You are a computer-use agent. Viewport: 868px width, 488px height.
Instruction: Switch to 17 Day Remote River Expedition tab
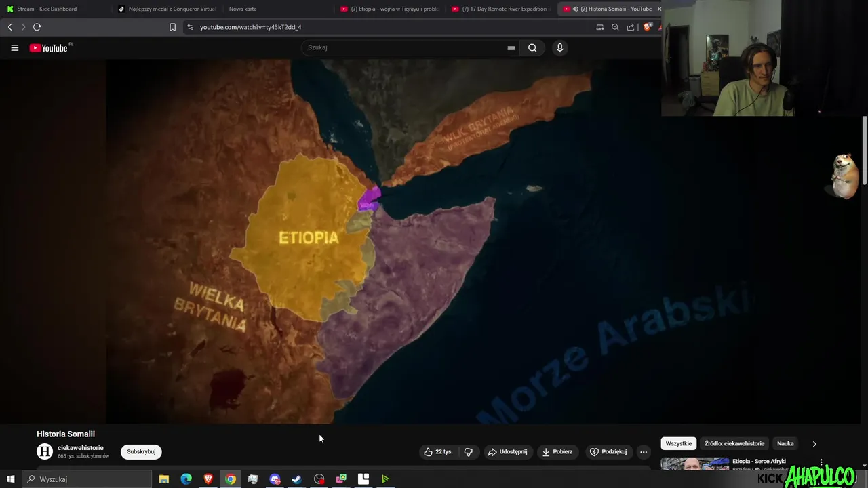coord(500,9)
